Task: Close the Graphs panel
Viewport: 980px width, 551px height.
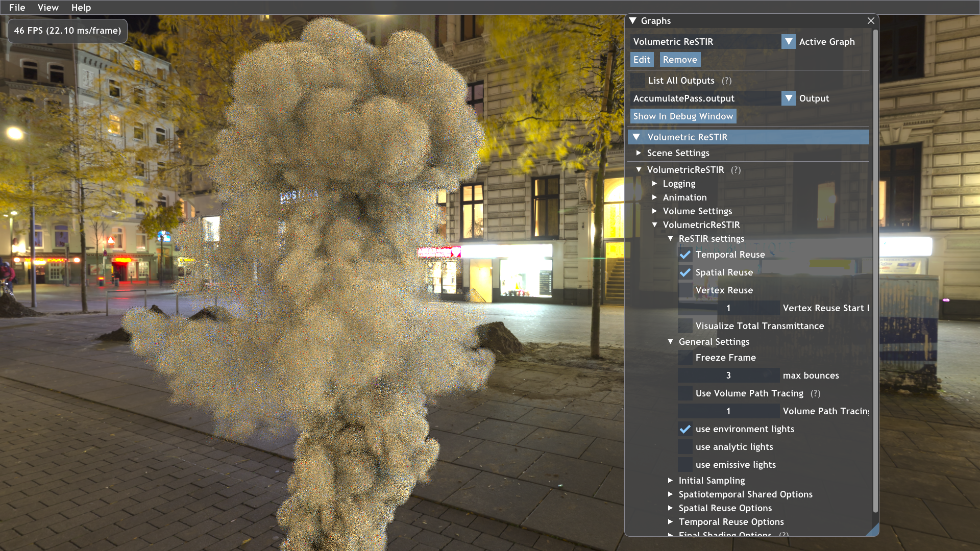Action: coord(871,21)
